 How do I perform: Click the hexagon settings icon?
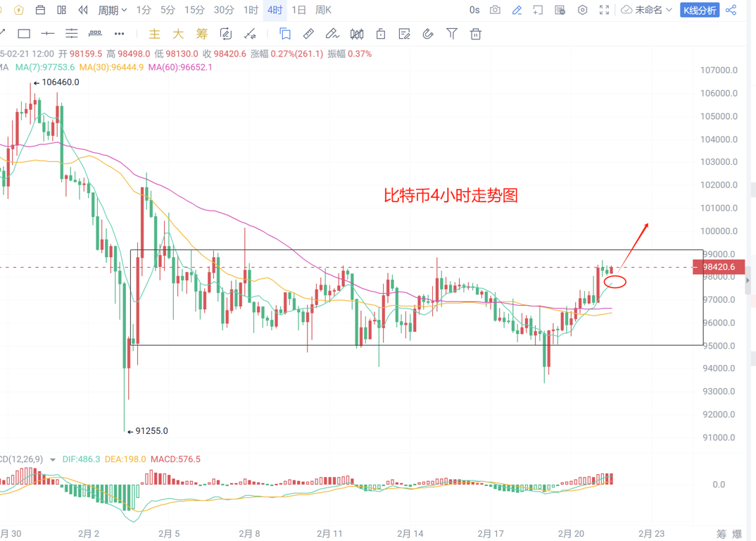pos(582,10)
